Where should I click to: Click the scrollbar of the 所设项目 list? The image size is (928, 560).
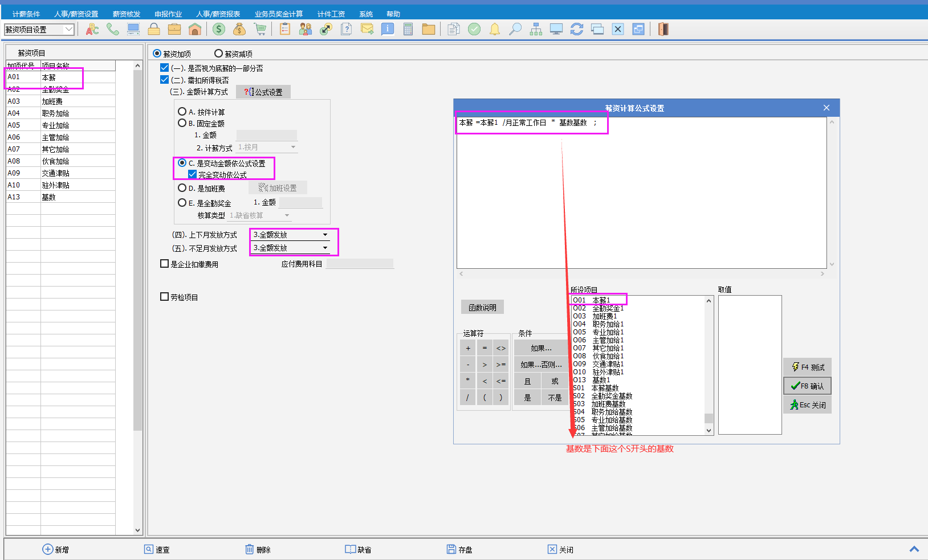pos(709,365)
